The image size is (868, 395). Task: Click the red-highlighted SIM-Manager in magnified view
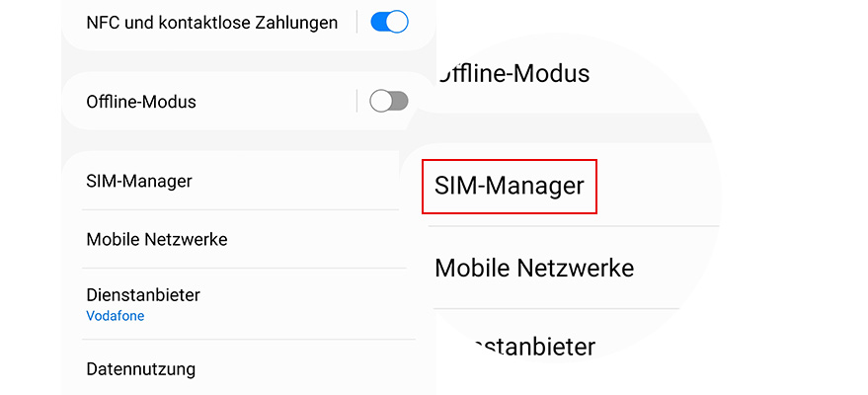pos(510,186)
